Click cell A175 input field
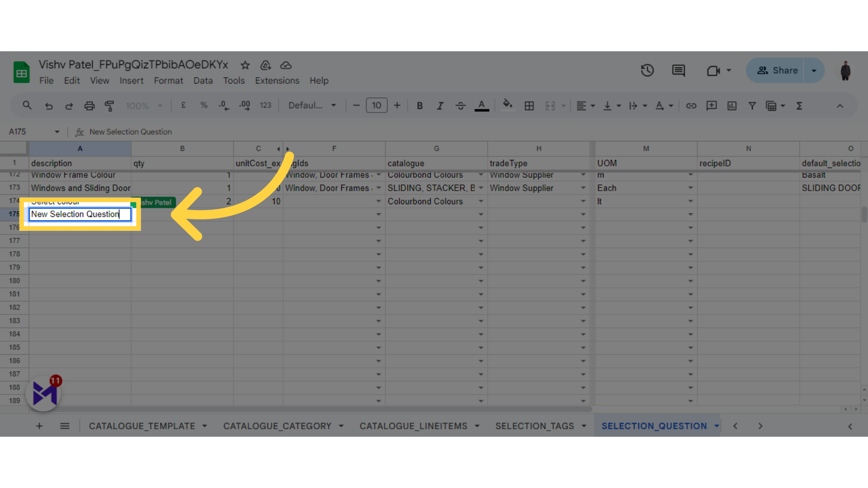868x488 pixels. click(x=79, y=214)
